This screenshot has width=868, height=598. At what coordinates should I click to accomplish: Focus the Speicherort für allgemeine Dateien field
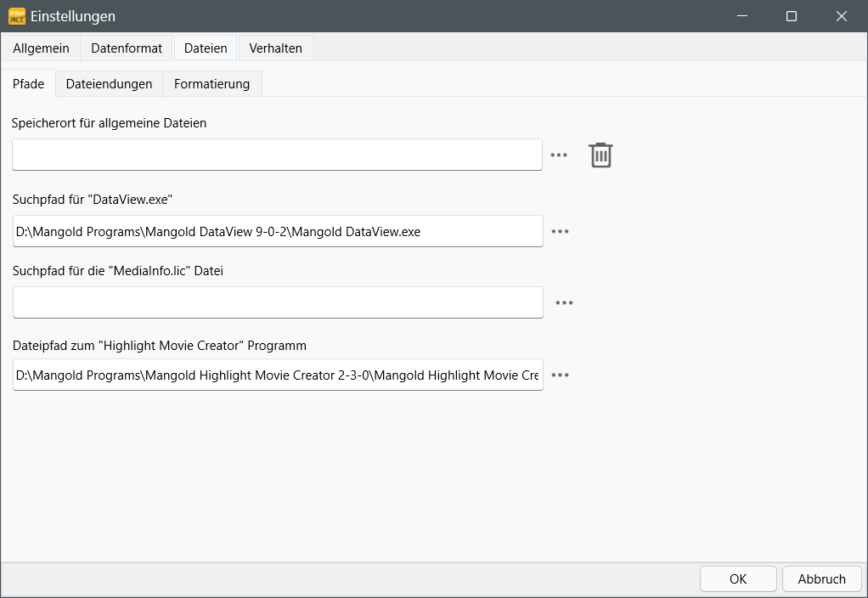click(278, 155)
